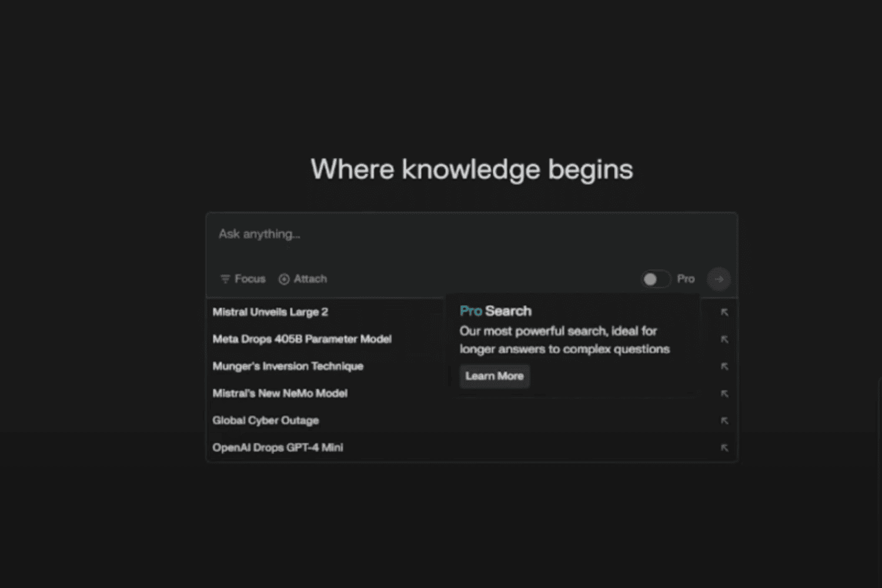Viewport: 882px width, 588px height.
Task: Enable the Pro search toggle switch
Action: click(x=655, y=279)
